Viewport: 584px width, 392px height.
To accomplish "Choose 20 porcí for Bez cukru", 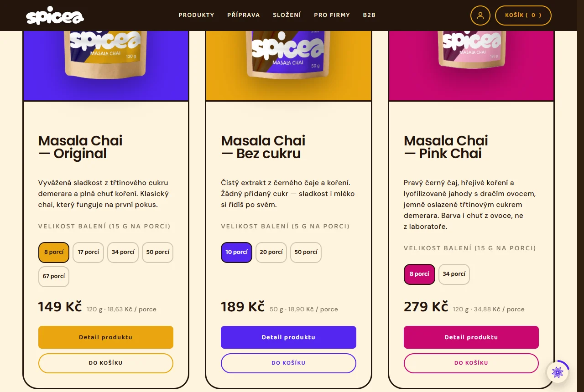I will point(271,253).
